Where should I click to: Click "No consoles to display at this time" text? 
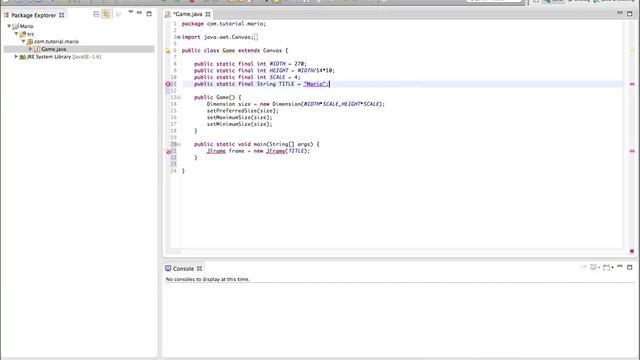click(207, 279)
